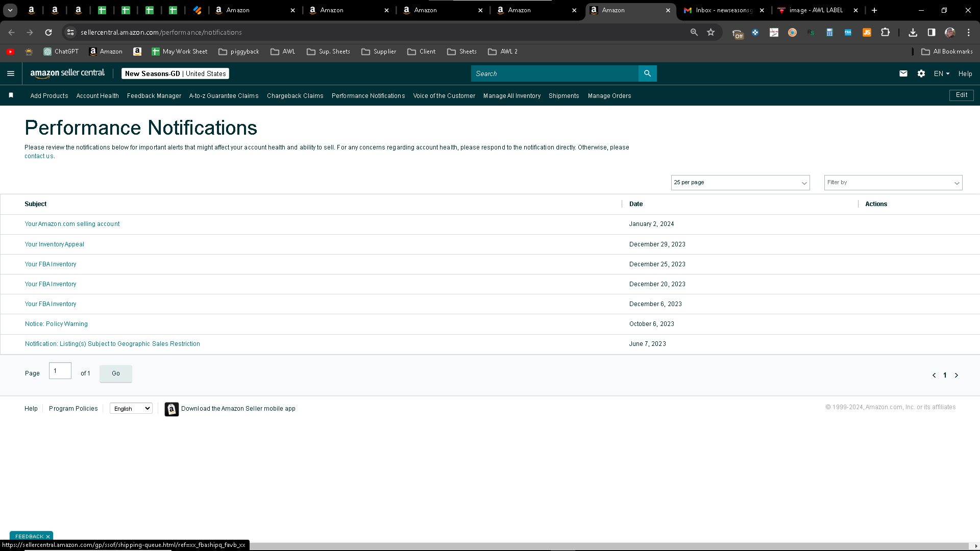Open the tab search dropdown arrow
980x551 pixels.
click(x=10, y=10)
